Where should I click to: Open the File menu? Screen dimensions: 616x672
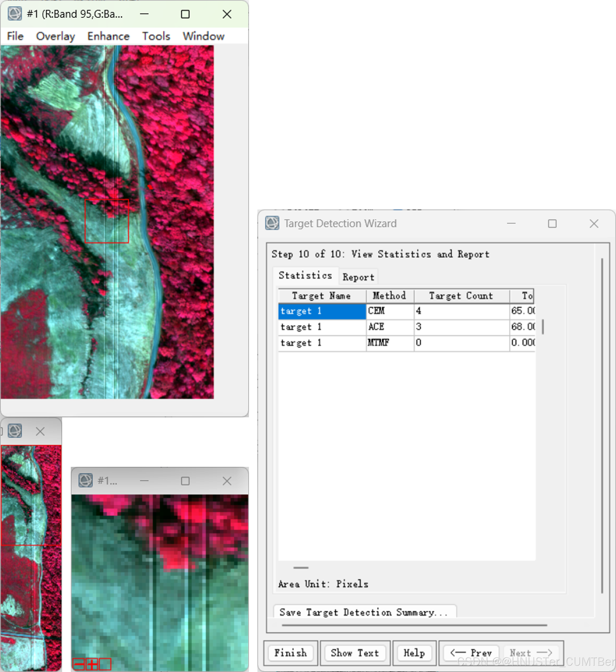click(15, 36)
